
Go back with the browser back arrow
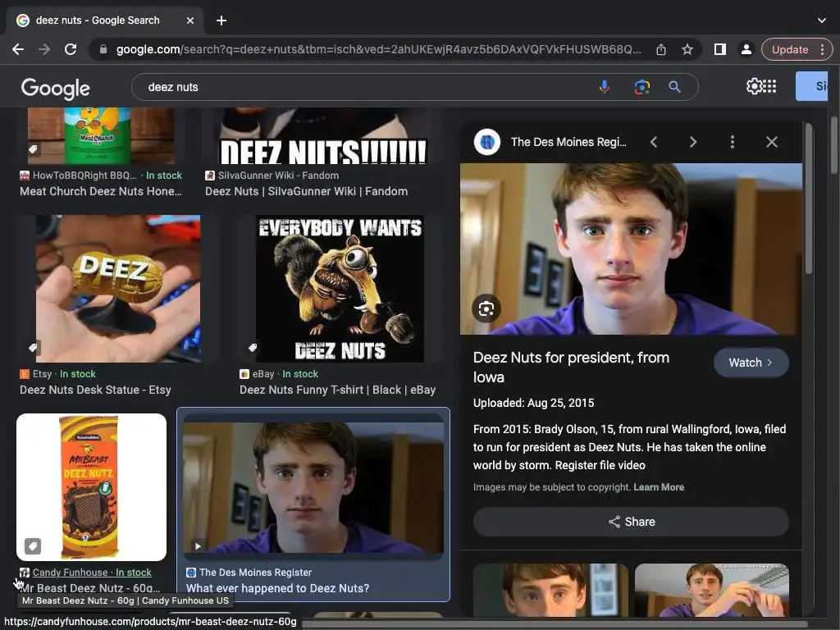[18, 49]
